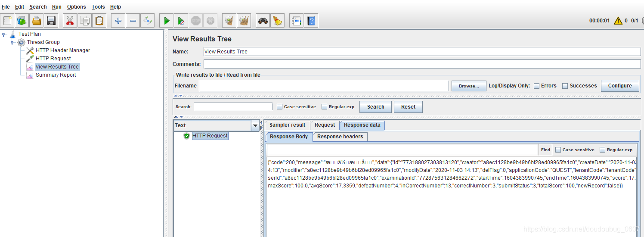Switch to the Sampler result tab
This screenshot has width=644, height=237.
click(287, 125)
